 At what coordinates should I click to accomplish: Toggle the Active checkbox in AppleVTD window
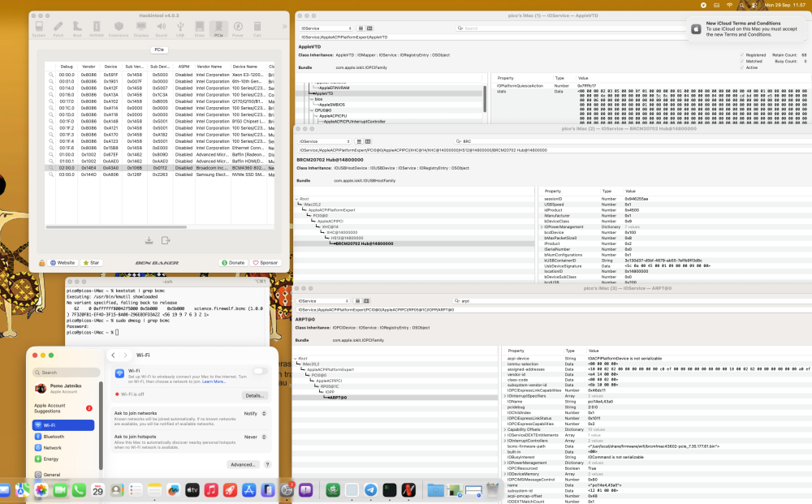(741, 67)
